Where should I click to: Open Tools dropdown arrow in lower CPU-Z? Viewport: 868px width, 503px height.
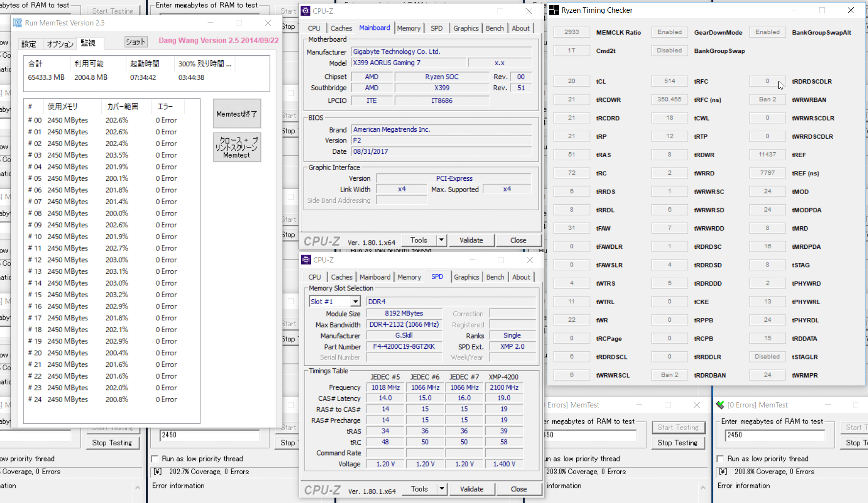point(442,489)
